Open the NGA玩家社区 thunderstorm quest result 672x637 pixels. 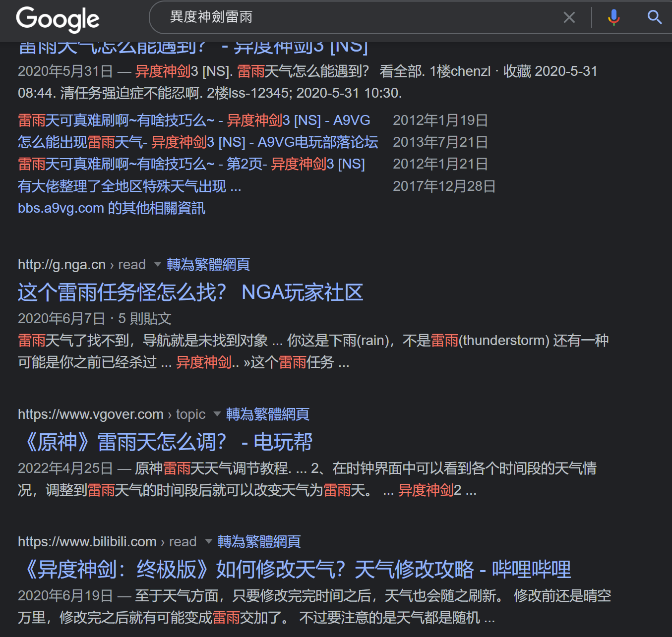[x=190, y=292]
